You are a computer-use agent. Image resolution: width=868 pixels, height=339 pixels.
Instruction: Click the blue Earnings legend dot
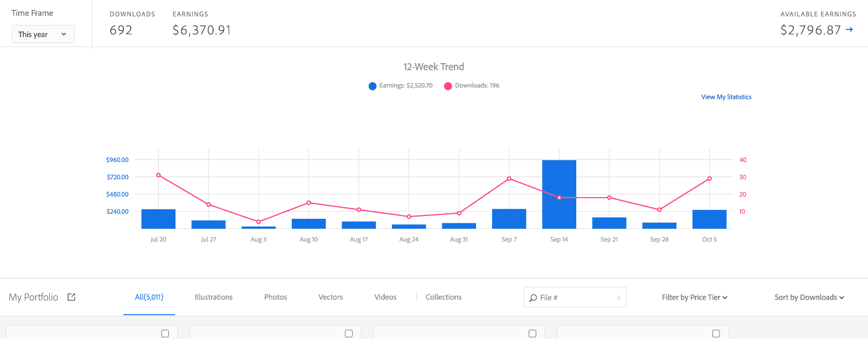pos(373,86)
